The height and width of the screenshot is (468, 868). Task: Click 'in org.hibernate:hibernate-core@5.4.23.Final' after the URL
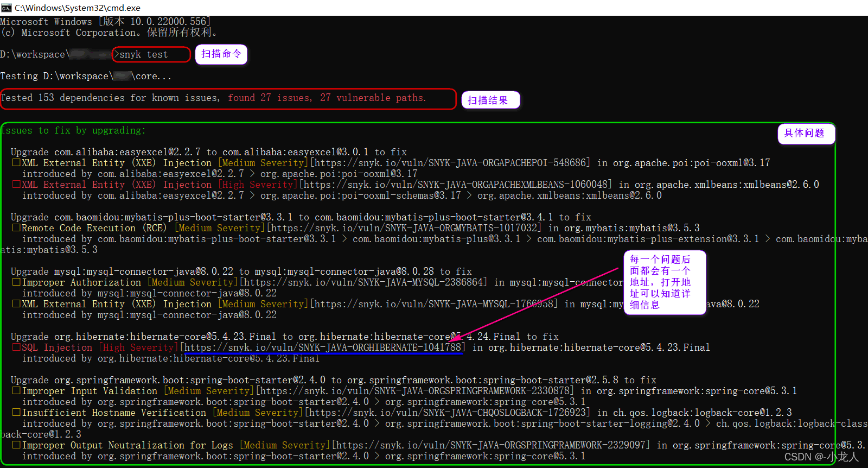pyautogui.click(x=591, y=347)
